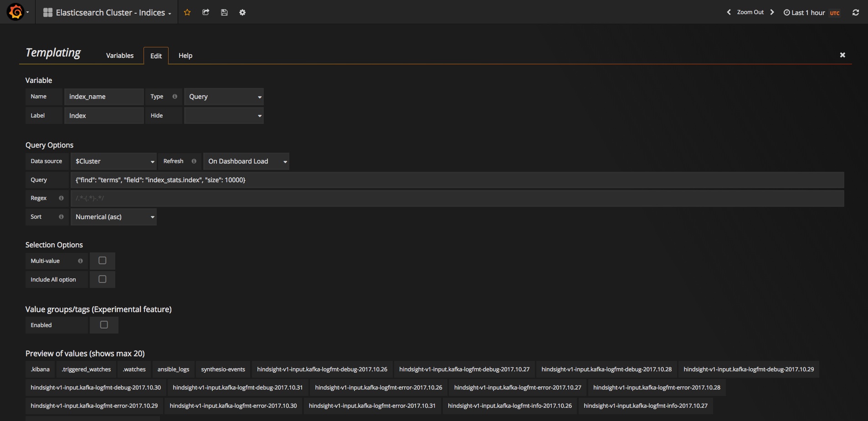Screen dimensions: 868x421
Task: Click preview value logfmt-info-2017.10.26
Action: [x=510, y=406]
